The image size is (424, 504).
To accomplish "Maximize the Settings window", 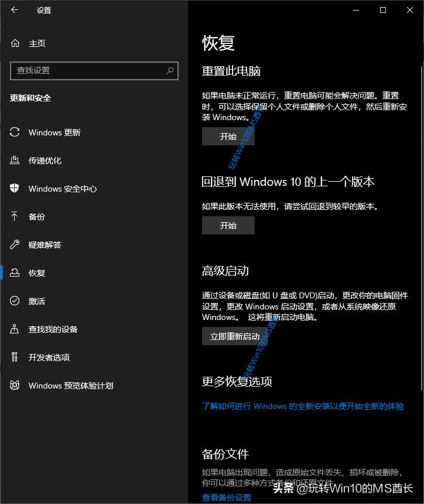I will click(x=383, y=10).
